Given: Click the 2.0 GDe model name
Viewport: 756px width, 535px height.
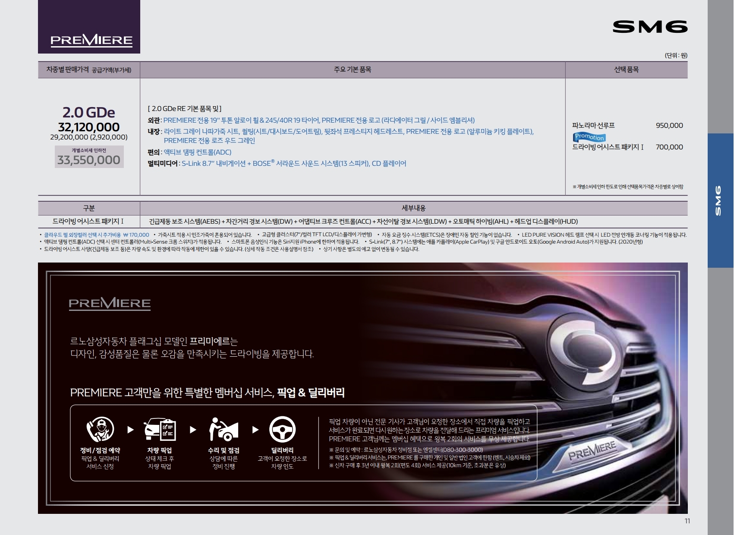Looking at the screenshot, I should click(x=89, y=112).
